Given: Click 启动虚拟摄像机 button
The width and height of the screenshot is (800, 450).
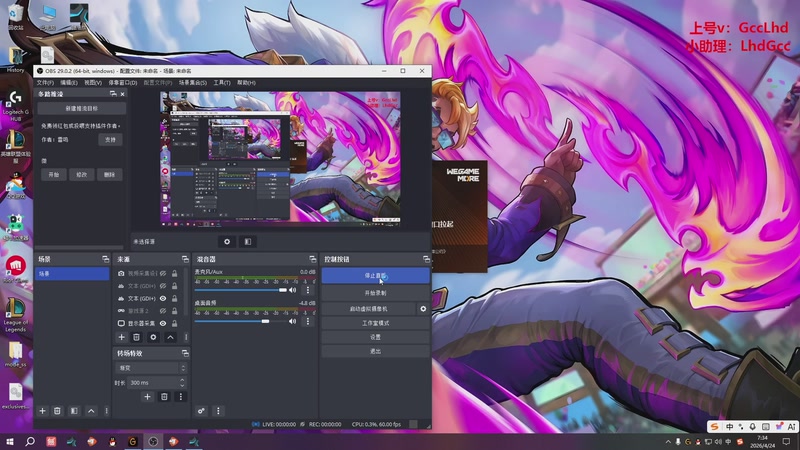Looking at the screenshot, I should coord(368,309).
